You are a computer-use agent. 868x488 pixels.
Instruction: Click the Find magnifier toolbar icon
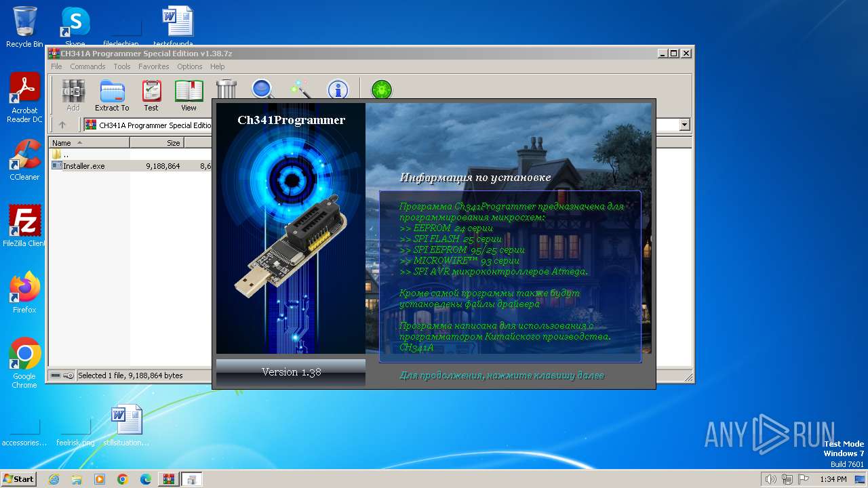point(262,89)
